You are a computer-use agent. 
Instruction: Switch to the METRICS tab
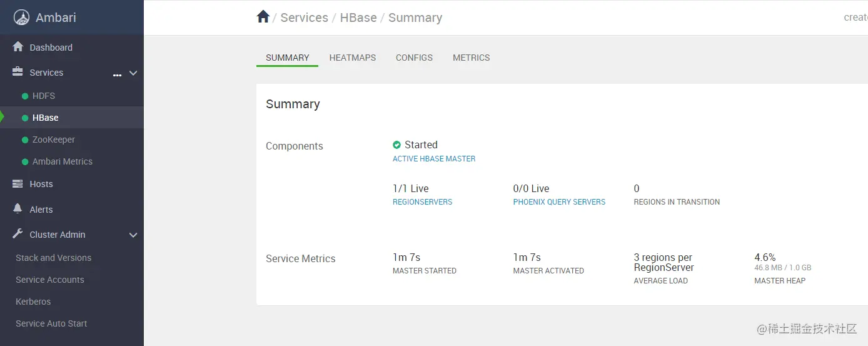pos(472,58)
